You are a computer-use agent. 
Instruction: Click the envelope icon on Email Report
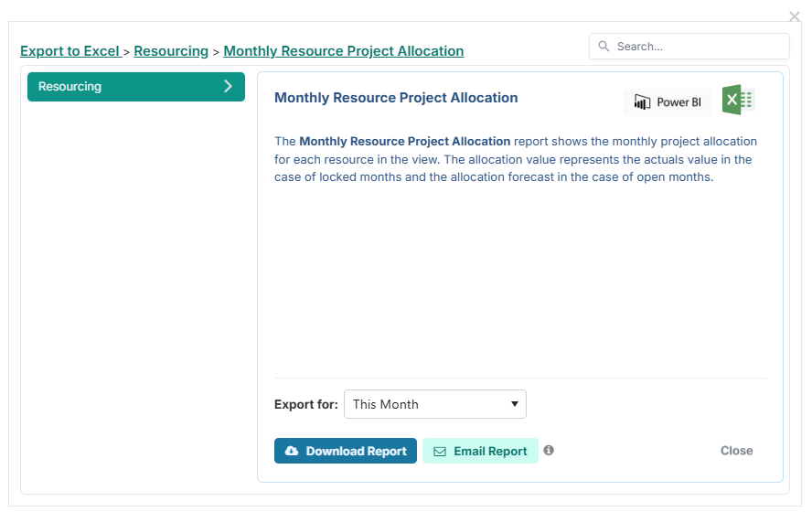pyautogui.click(x=440, y=452)
